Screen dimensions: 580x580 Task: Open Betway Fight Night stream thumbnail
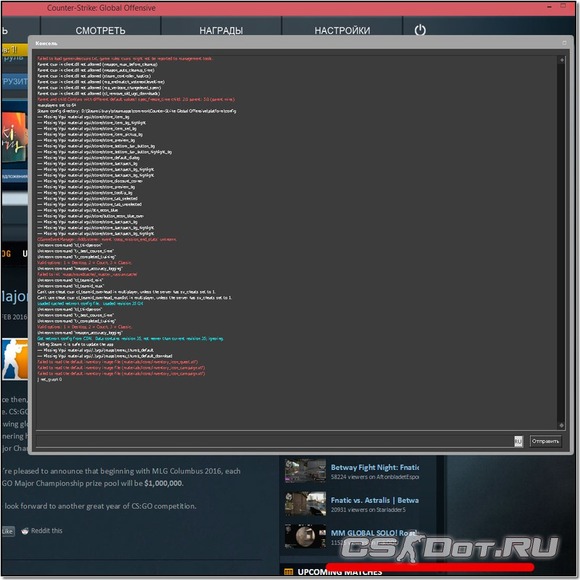point(306,471)
